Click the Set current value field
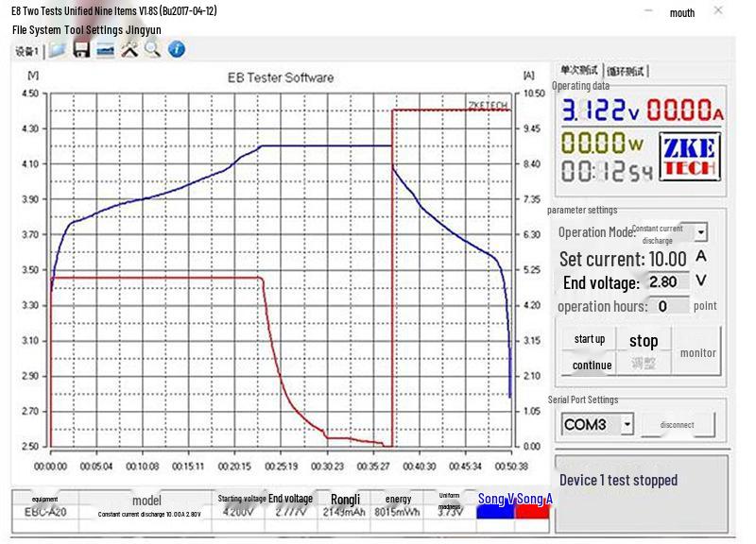Viewport: 756px width, 544px height. click(668, 259)
